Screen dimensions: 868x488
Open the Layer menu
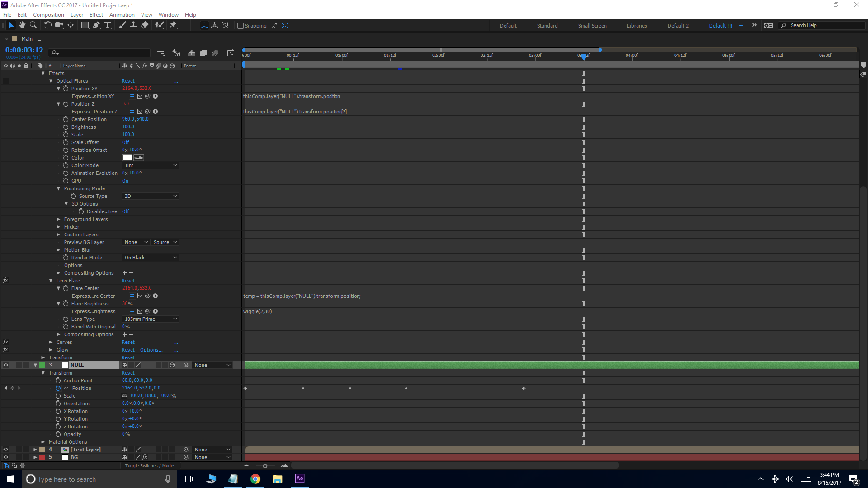click(77, 15)
